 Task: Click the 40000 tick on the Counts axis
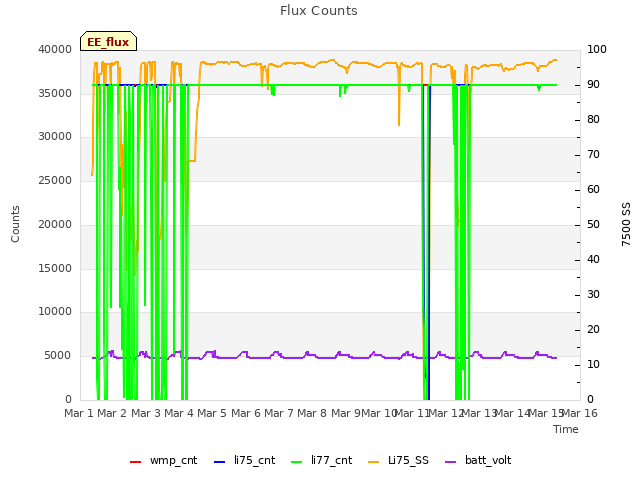[55, 50]
